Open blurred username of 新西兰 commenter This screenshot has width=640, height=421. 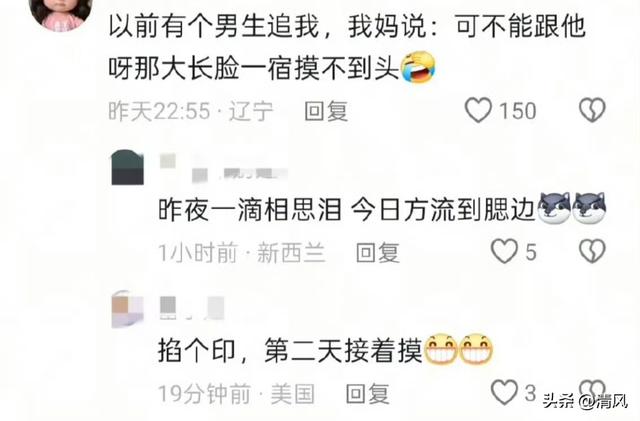point(224,167)
